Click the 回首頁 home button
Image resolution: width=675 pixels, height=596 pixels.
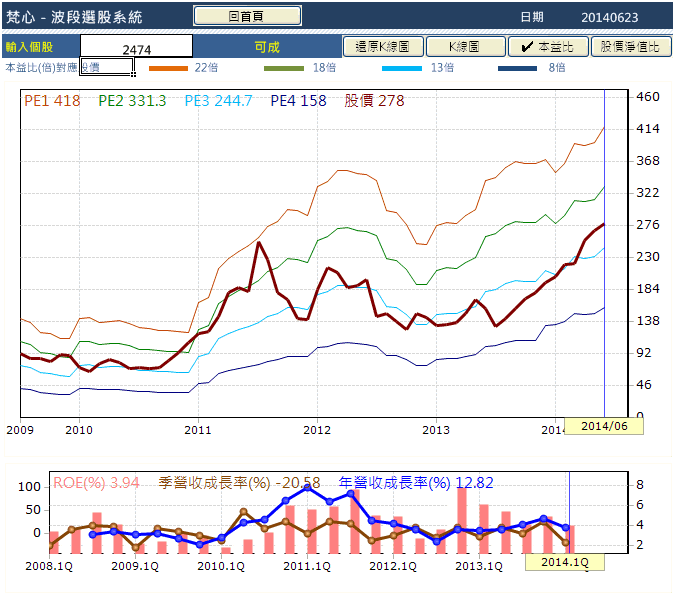pyautogui.click(x=247, y=16)
